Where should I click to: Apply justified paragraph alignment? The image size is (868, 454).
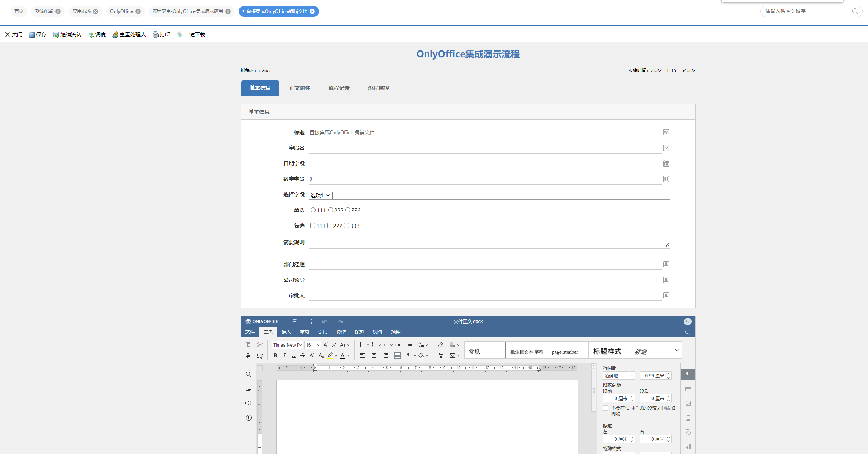click(397, 355)
